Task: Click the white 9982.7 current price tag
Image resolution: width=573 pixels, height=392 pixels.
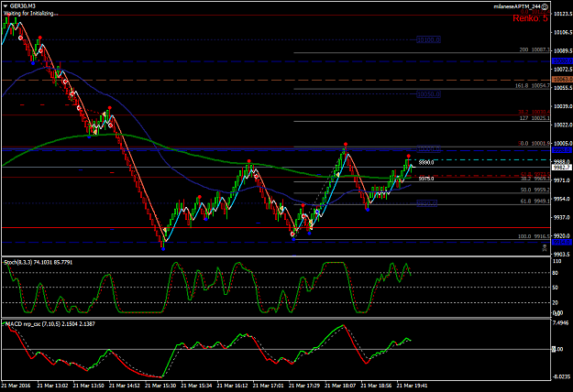Action: click(562, 168)
